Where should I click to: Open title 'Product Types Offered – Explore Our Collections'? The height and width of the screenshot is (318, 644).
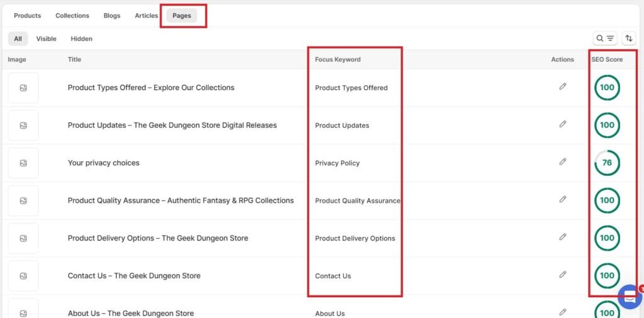[x=151, y=88]
